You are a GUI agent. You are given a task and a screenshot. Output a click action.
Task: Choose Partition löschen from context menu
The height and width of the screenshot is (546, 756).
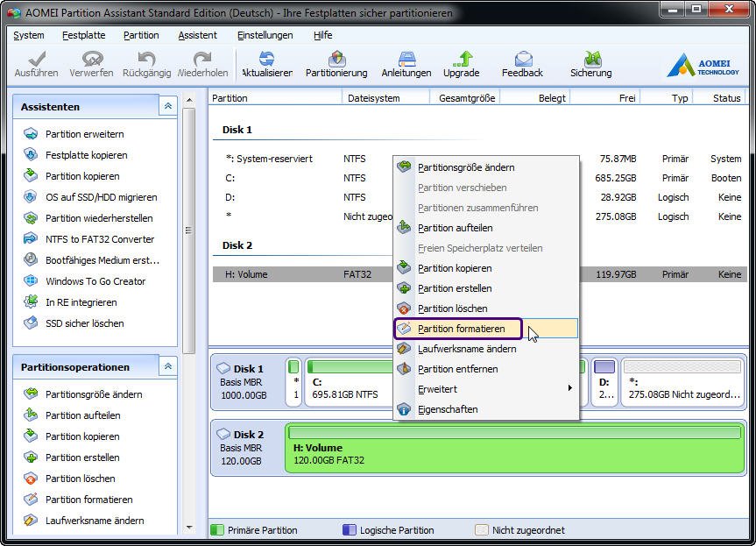486,308
